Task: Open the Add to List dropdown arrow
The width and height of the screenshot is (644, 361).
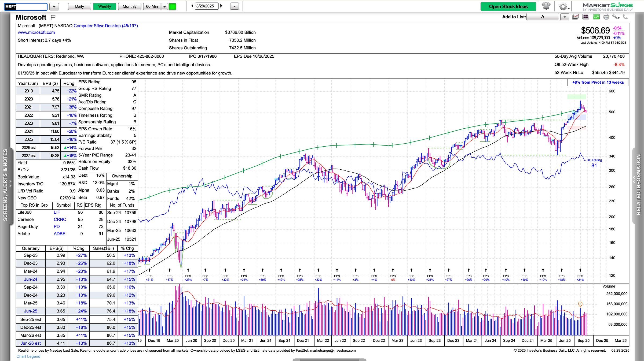Action: [x=565, y=17]
